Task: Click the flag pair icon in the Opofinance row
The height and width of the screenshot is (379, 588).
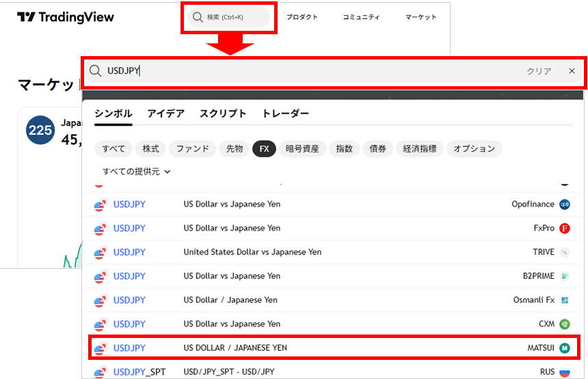Action: tap(100, 205)
